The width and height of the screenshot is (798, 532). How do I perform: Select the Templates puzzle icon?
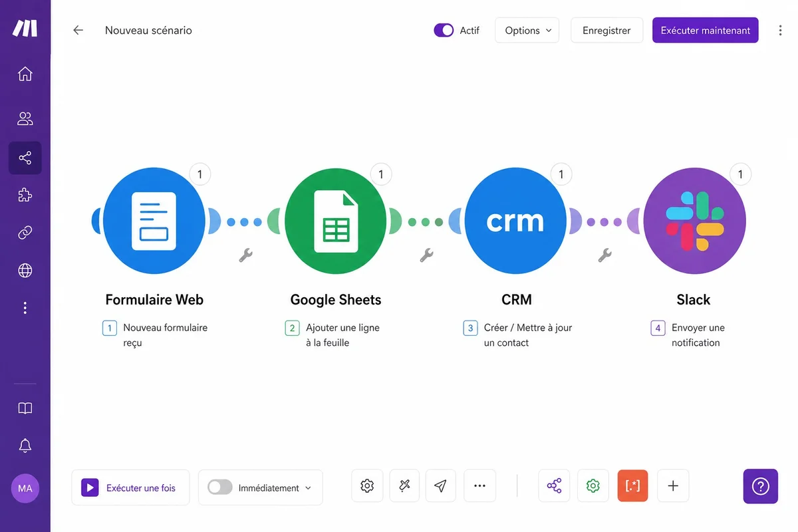(25, 195)
